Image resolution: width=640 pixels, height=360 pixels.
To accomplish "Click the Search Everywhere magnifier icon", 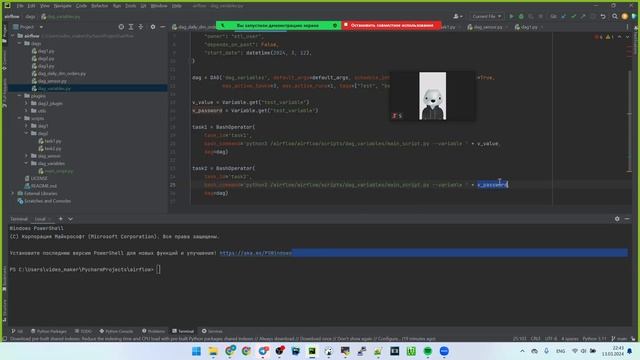I will [x=615, y=16].
